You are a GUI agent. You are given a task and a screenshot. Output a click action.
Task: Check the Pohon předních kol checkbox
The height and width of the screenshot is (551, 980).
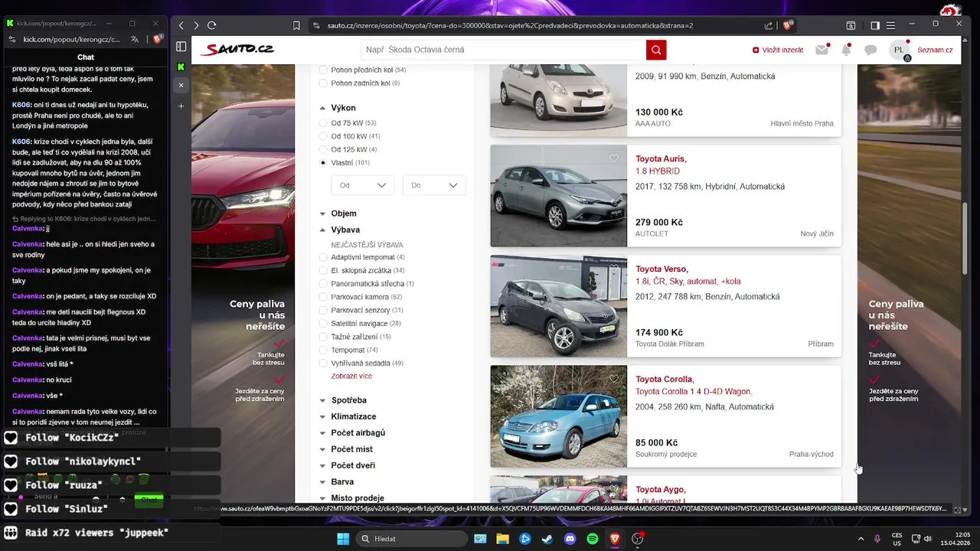(323, 70)
